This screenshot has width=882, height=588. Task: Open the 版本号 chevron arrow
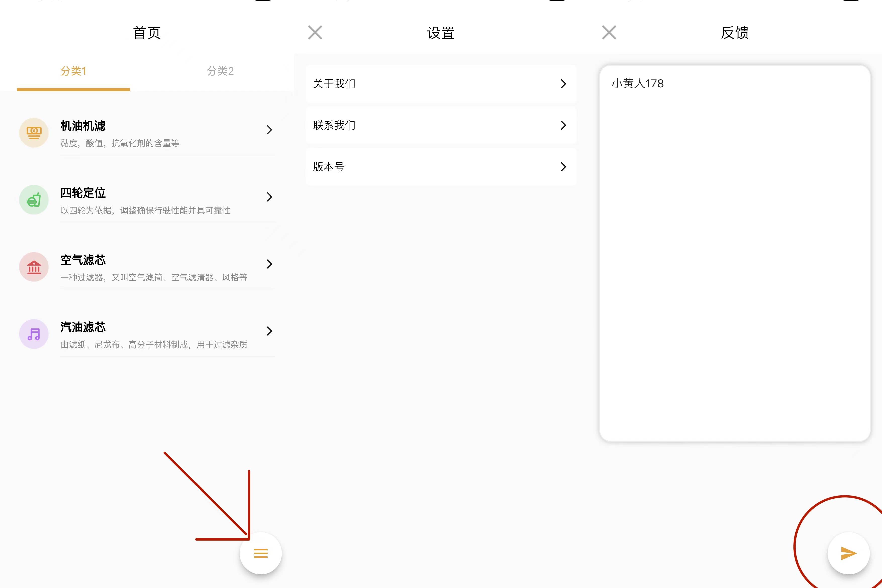(x=563, y=167)
